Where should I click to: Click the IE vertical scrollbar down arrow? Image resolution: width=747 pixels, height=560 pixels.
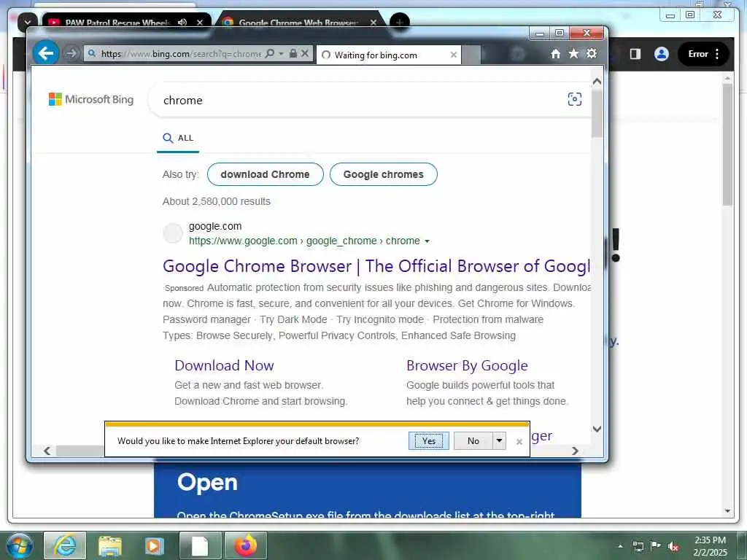click(597, 429)
